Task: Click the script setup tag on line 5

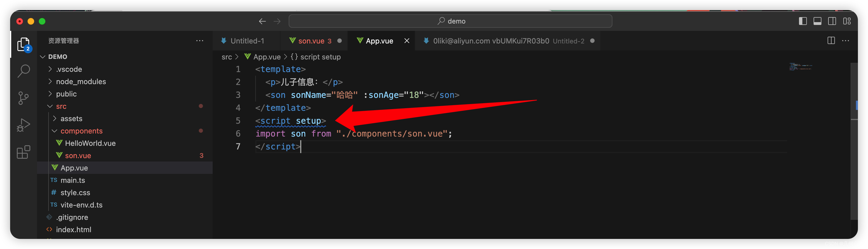Action: click(290, 121)
